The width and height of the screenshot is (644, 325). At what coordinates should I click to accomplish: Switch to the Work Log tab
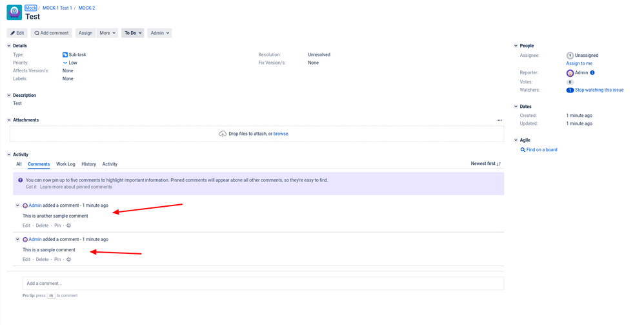66,164
